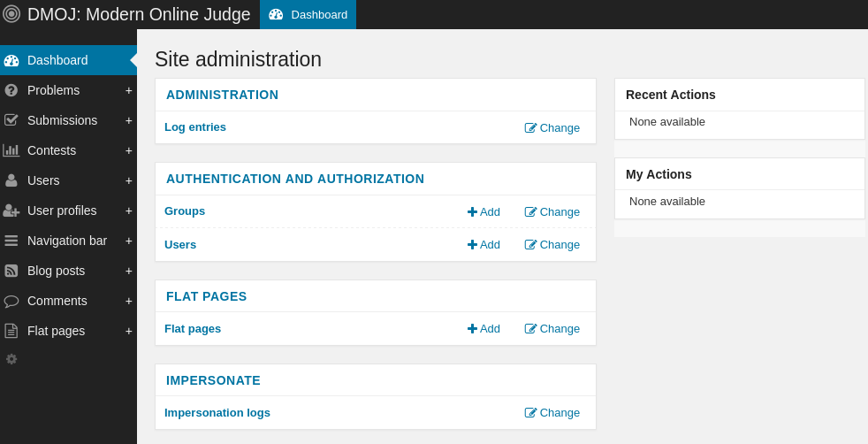Click the Submissions checkmark icon in sidebar
The height and width of the screenshot is (444, 868).
(11, 120)
